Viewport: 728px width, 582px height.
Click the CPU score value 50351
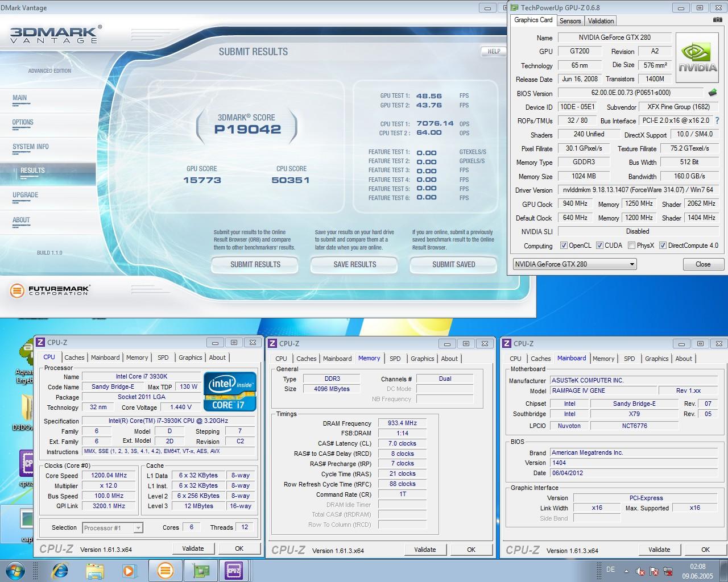tap(291, 180)
